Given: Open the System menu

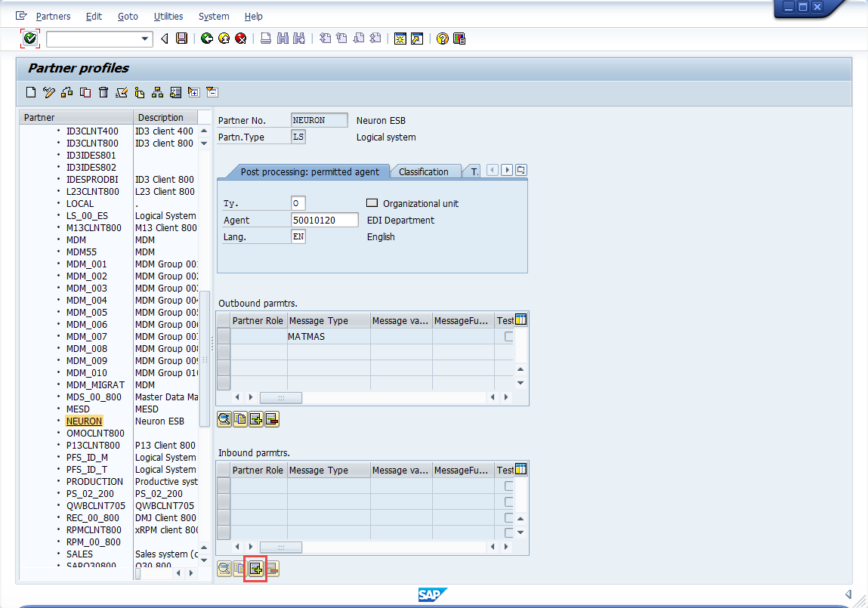Looking at the screenshot, I should pos(214,17).
